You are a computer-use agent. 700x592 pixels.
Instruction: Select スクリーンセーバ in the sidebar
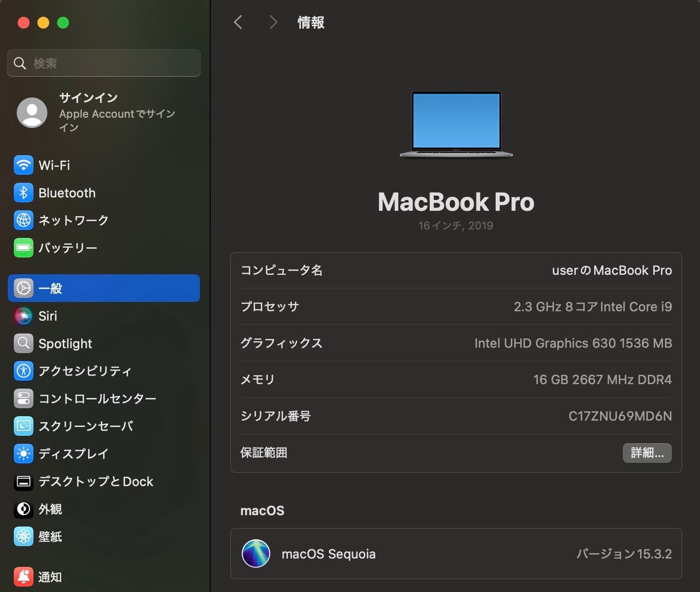(x=104, y=426)
